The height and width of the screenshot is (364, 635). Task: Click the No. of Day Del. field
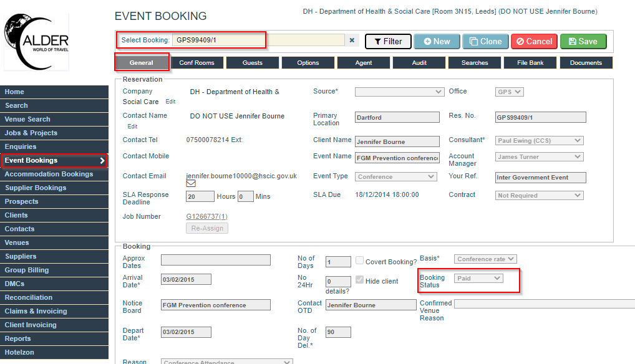pyautogui.click(x=338, y=332)
